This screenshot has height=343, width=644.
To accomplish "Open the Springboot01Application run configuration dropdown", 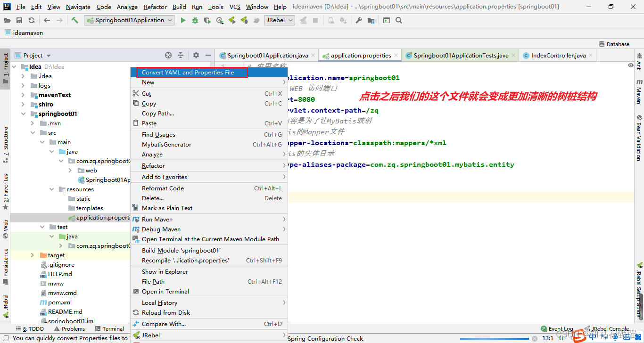I will tap(129, 20).
